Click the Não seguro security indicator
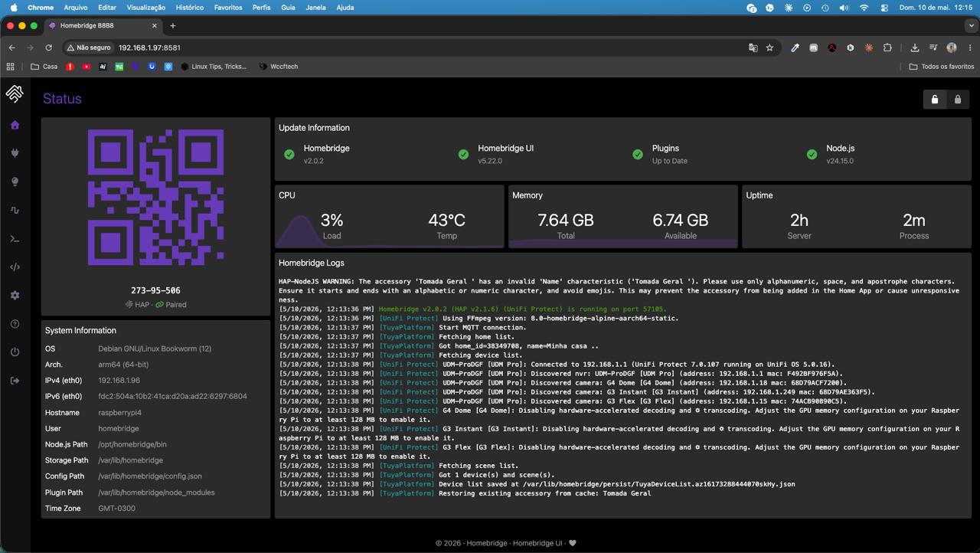980x553 pixels. (89, 47)
